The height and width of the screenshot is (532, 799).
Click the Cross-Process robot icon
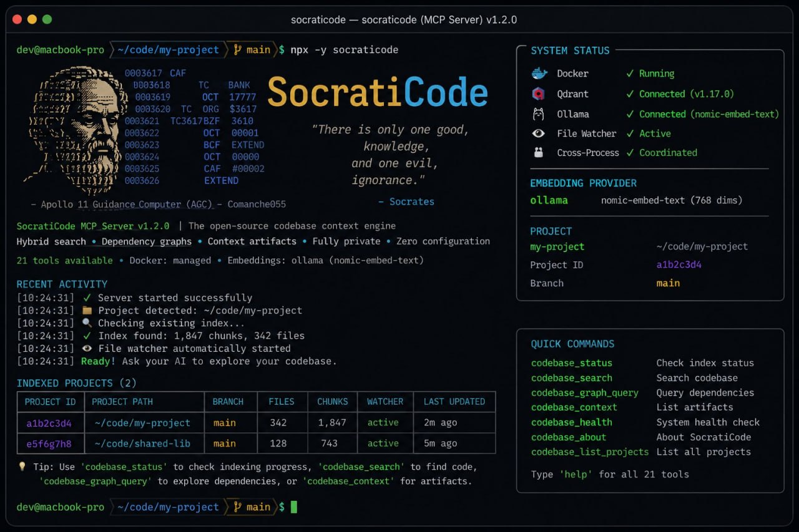coord(538,152)
